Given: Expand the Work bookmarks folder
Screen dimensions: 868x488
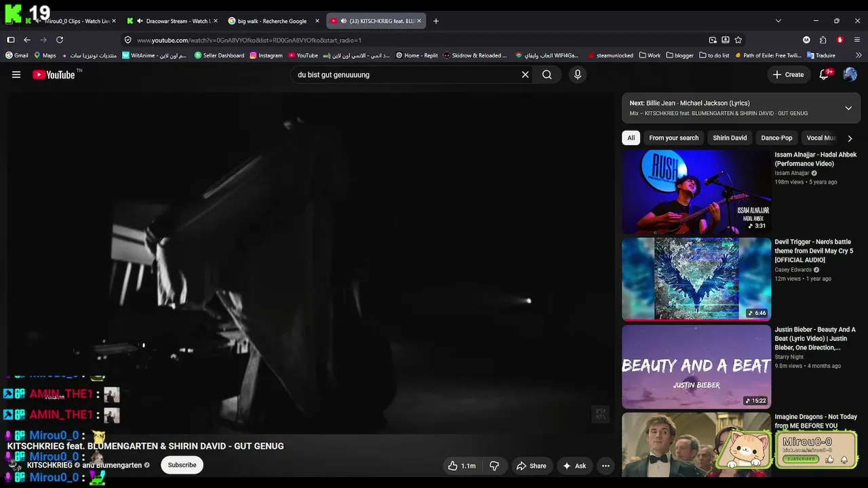Looking at the screenshot, I should click(650, 56).
